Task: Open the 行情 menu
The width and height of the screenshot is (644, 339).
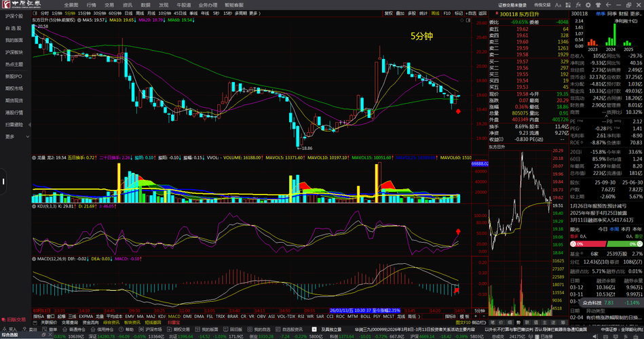Action: coord(91,5)
